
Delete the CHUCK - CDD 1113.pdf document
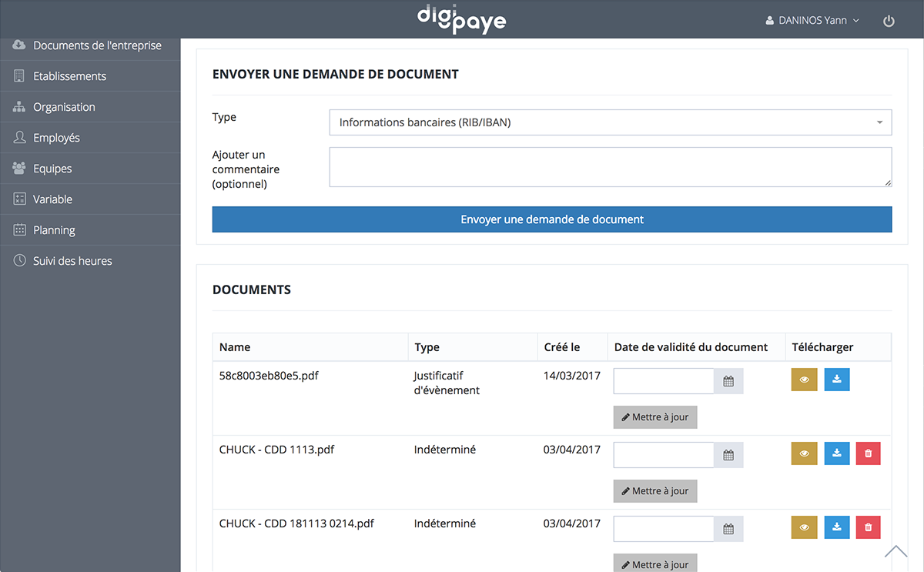(x=868, y=453)
